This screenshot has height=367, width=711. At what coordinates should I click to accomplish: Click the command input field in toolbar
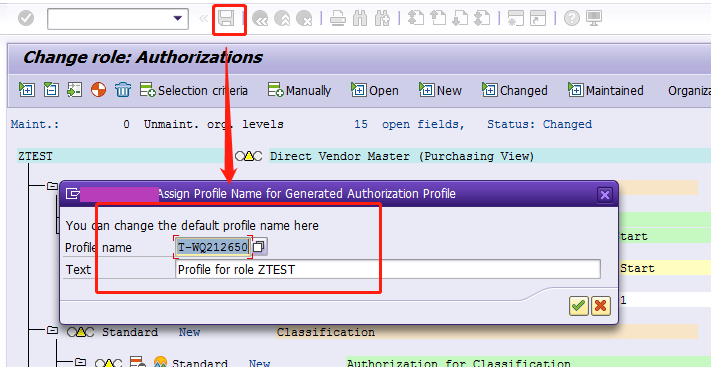point(118,19)
